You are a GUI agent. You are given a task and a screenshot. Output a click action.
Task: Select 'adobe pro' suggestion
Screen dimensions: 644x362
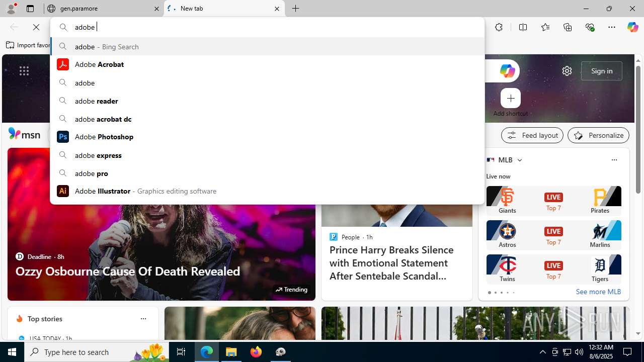[267, 173]
